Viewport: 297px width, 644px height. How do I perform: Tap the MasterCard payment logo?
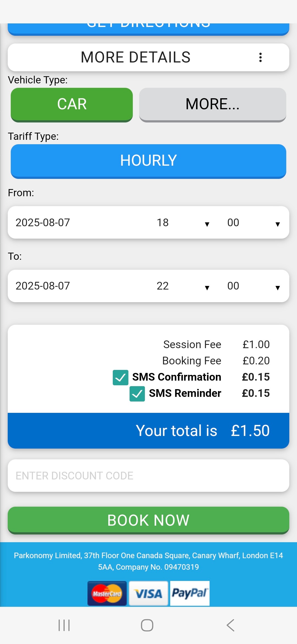107,593
